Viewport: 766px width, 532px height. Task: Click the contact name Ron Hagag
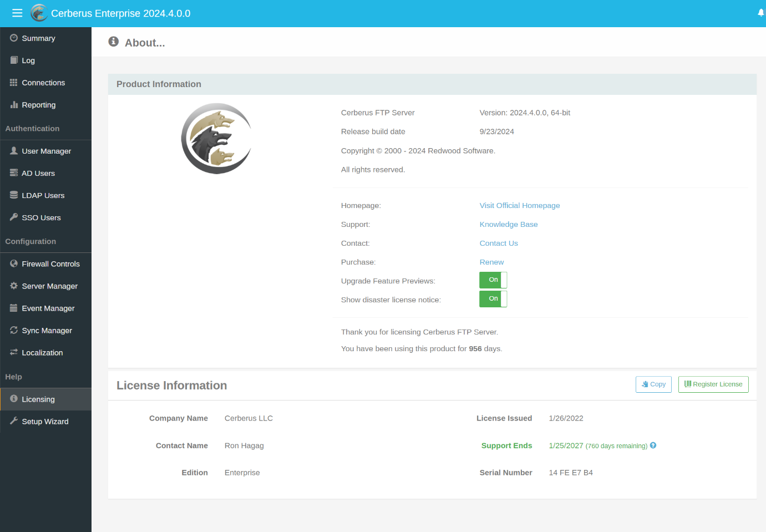pyautogui.click(x=244, y=445)
